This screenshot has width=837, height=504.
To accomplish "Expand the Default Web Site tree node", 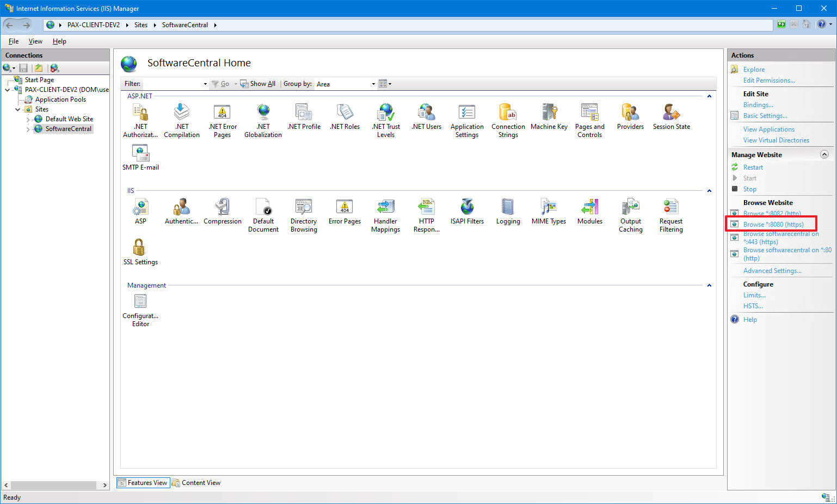I will point(28,119).
